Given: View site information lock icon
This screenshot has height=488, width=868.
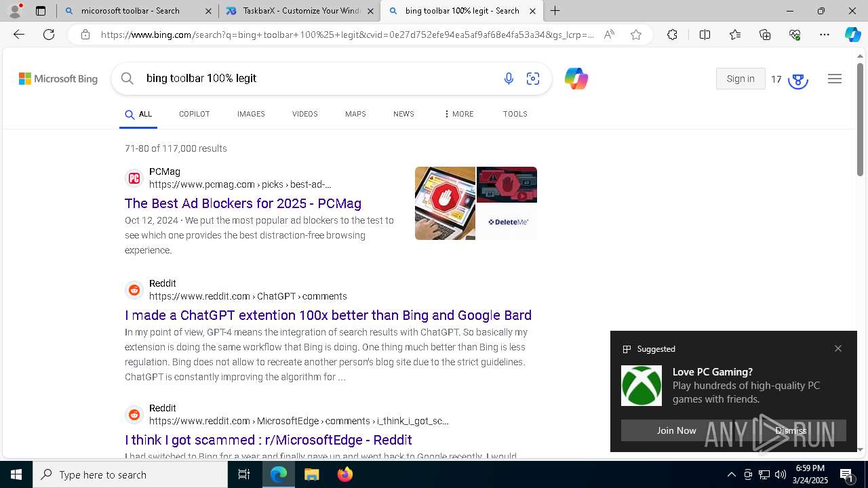Looking at the screenshot, I should coord(85,35).
